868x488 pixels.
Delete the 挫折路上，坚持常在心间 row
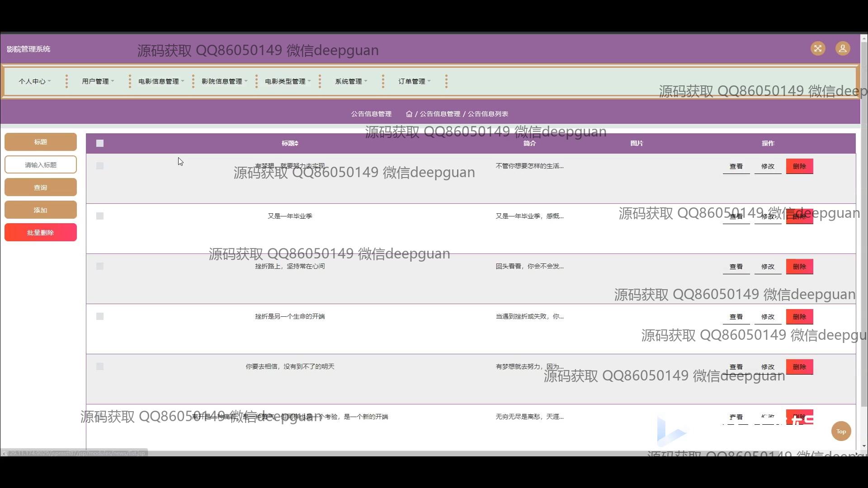click(x=799, y=267)
